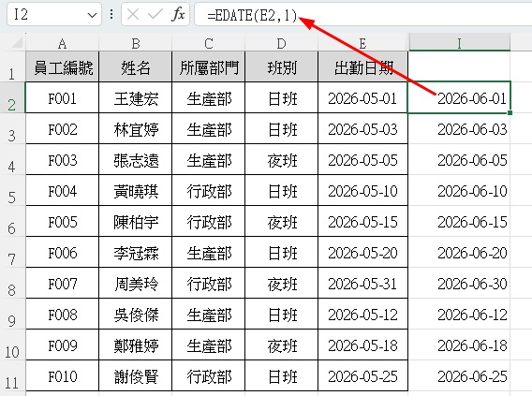Screen dimensions: 532x396
Task: Select the name cell 王建宏
Action: point(136,97)
